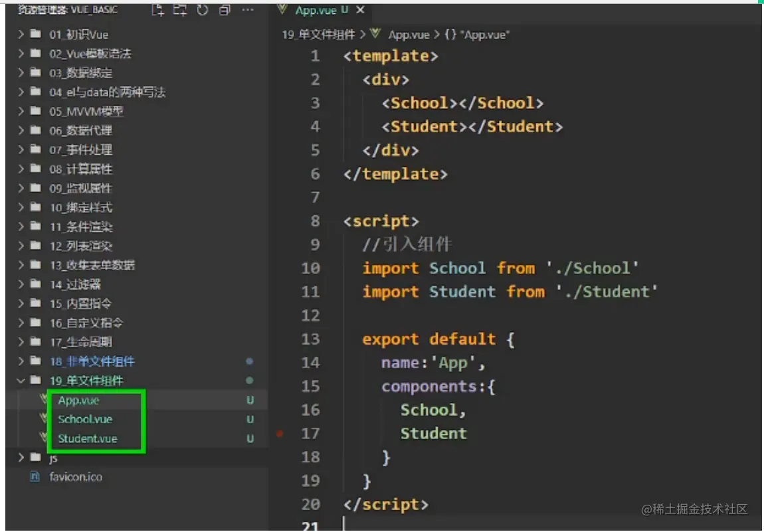
Task: Open the 17_生命周期 folder row
Action: [137, 342]
